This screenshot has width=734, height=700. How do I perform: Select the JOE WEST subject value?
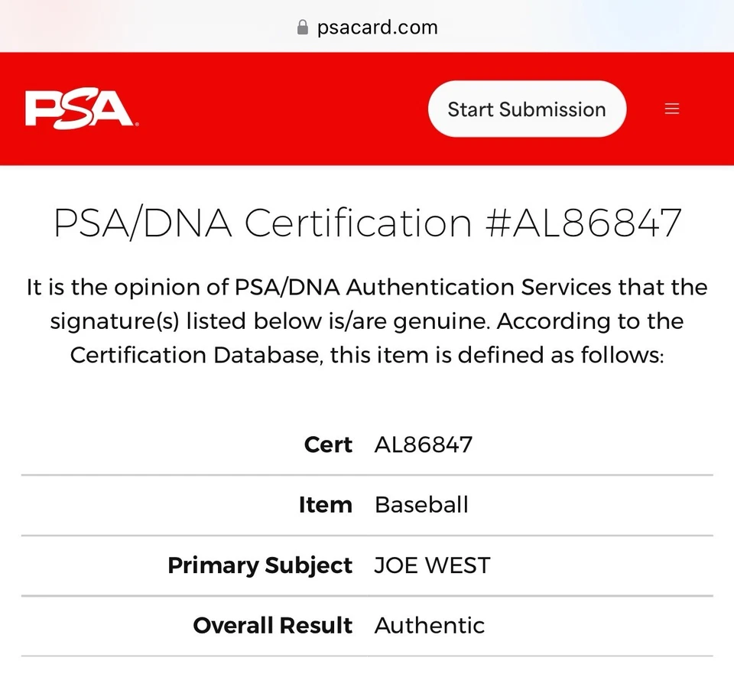[432, 565]
